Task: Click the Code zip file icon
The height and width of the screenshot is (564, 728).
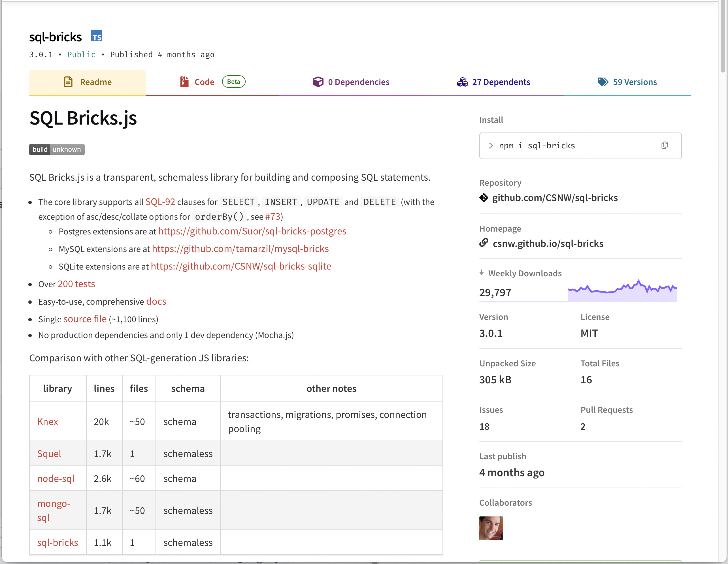Action: [x=184, y=82]
